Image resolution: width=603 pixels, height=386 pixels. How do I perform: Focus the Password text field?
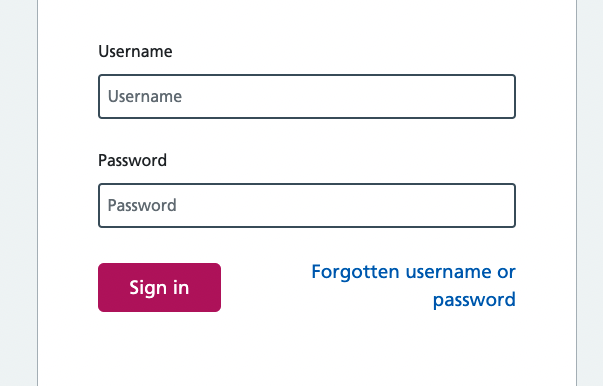[x=306, y=206]
